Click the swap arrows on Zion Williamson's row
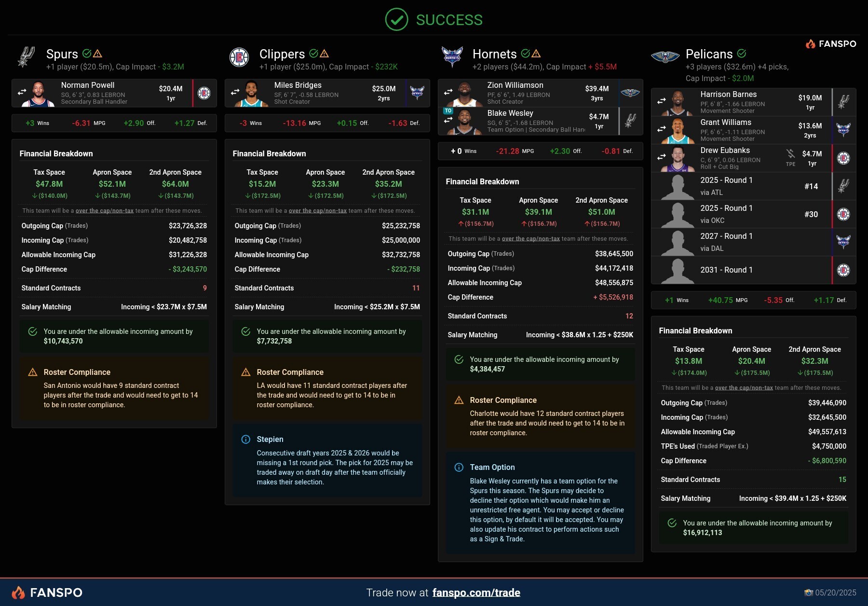The height and width of the screenshot is (606, 868). (448, 92)
